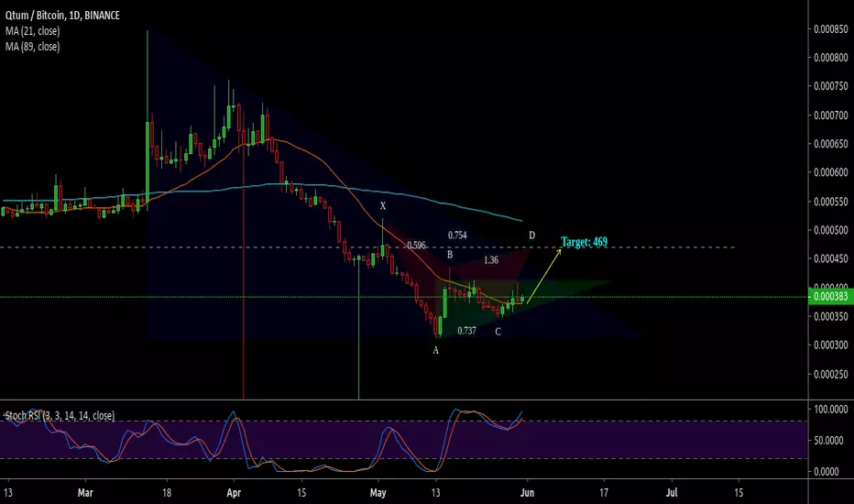Select the harmonic pattern point A label
Image resolution: width=854 pixels, height=504 pixels.
pos(436,351)
